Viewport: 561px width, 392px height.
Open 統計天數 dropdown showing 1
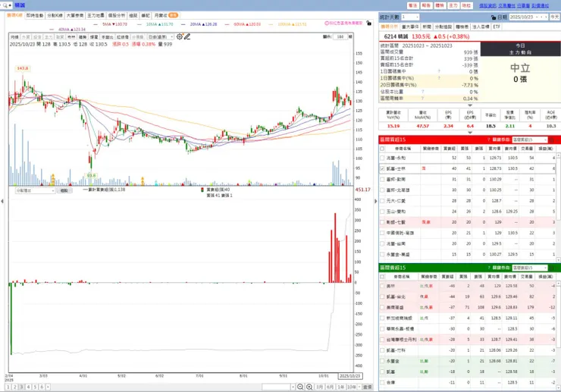point(409,17)
